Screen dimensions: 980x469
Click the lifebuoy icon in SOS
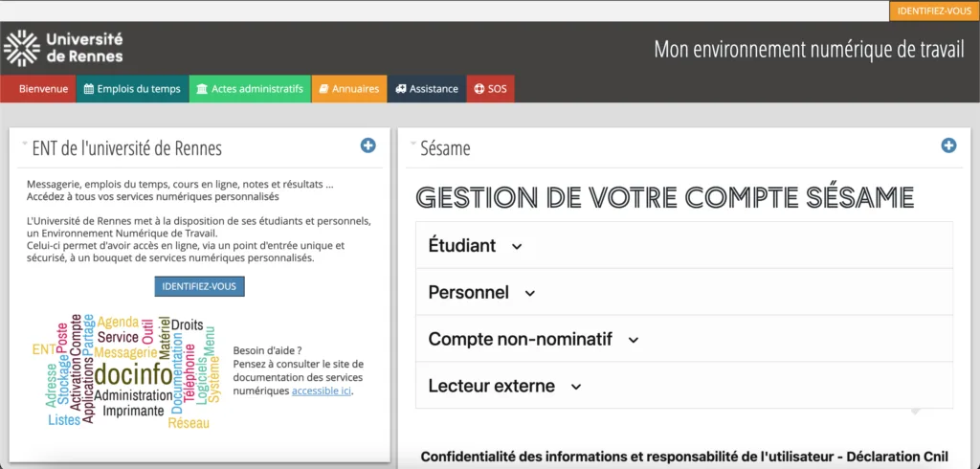click(479, 89)
